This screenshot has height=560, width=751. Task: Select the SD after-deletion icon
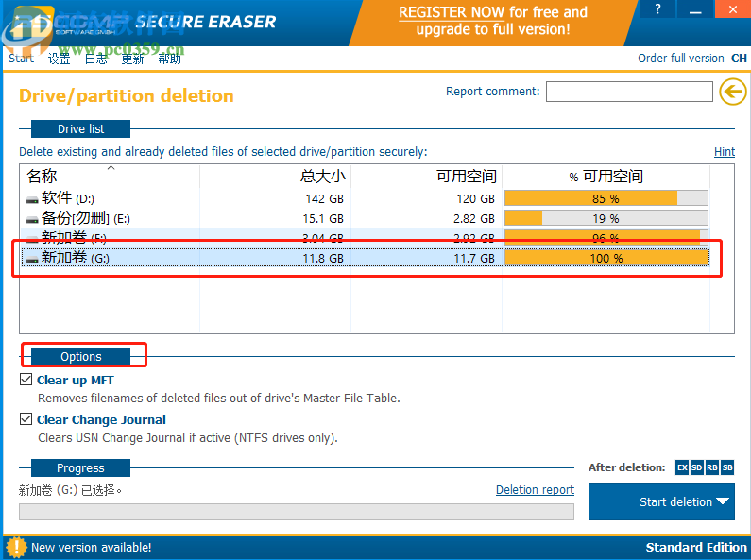(697, 467)
